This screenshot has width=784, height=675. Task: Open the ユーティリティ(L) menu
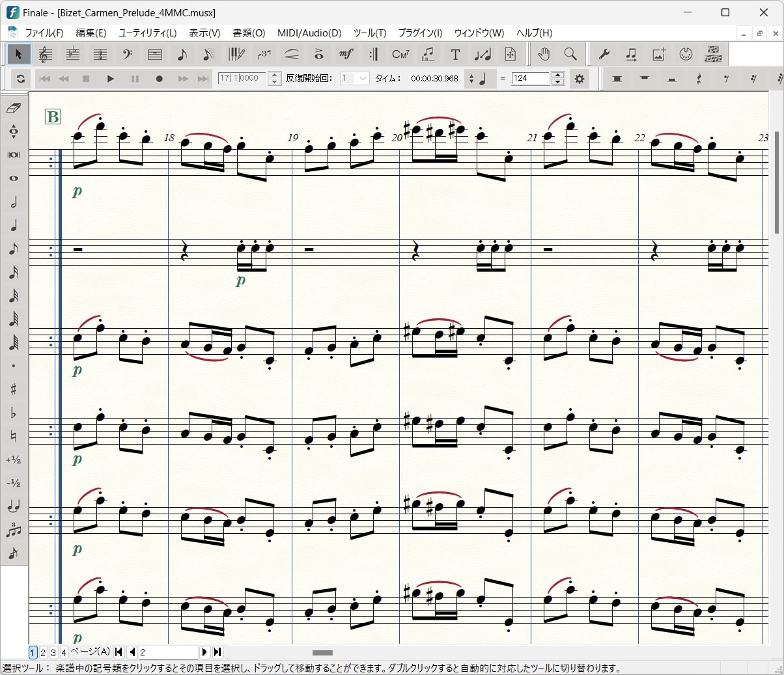[147, 33]
